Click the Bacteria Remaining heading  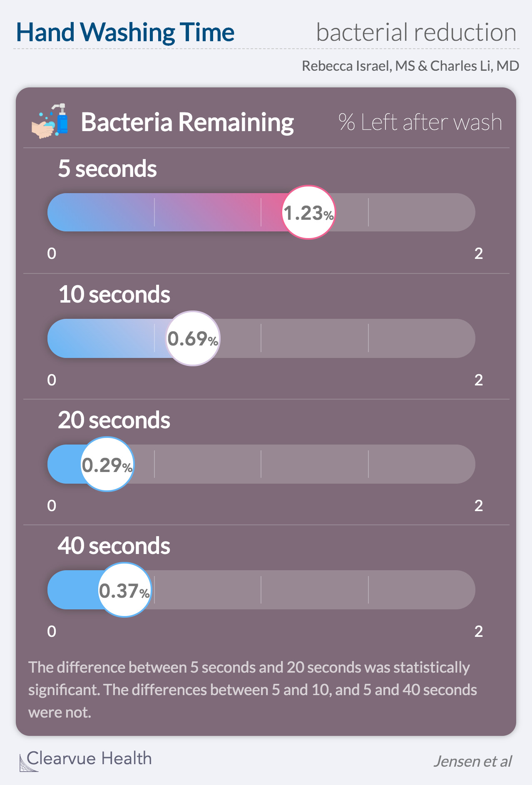coord(187,122)
